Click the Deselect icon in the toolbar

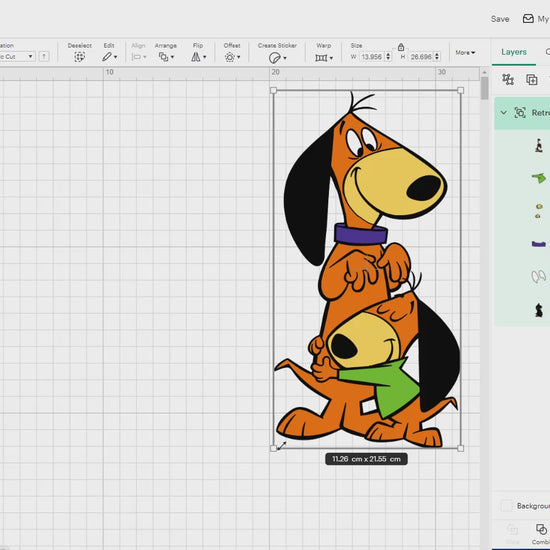[80, 57]
